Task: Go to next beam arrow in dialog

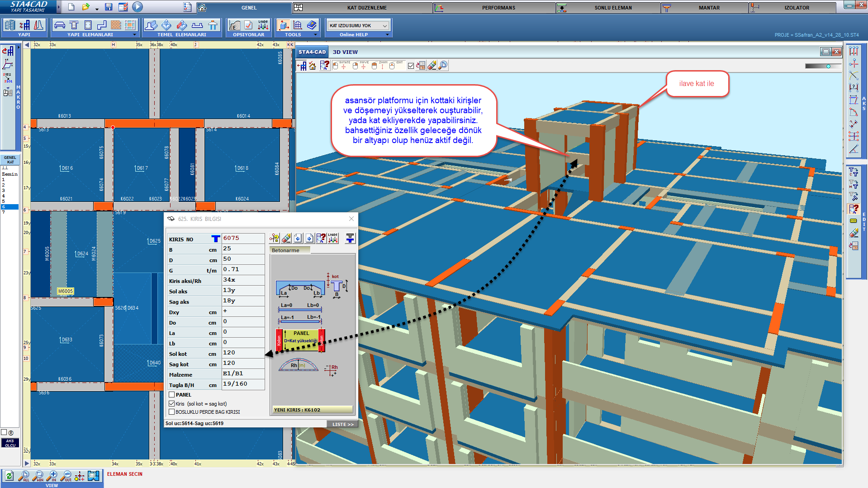Action: pos(309,238)
